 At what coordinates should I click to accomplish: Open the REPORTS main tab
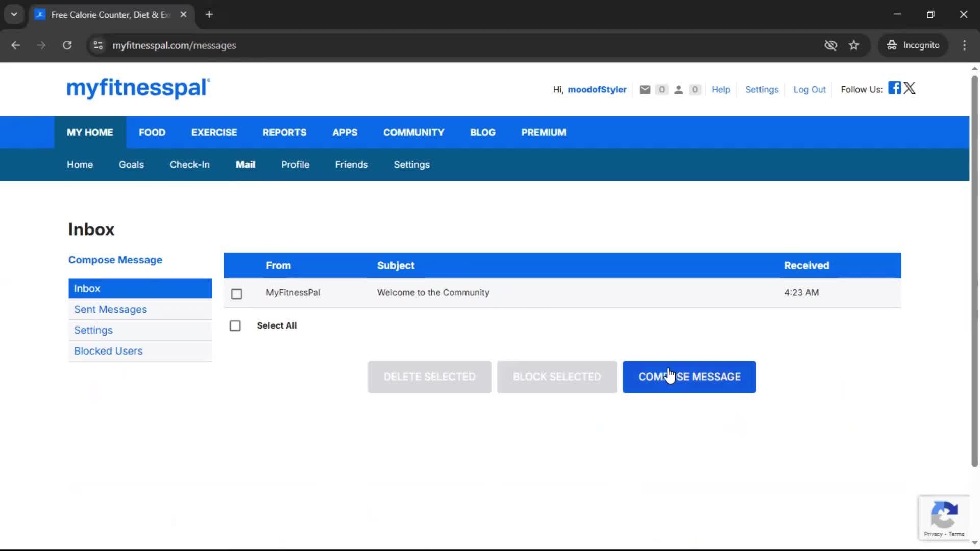284,132
